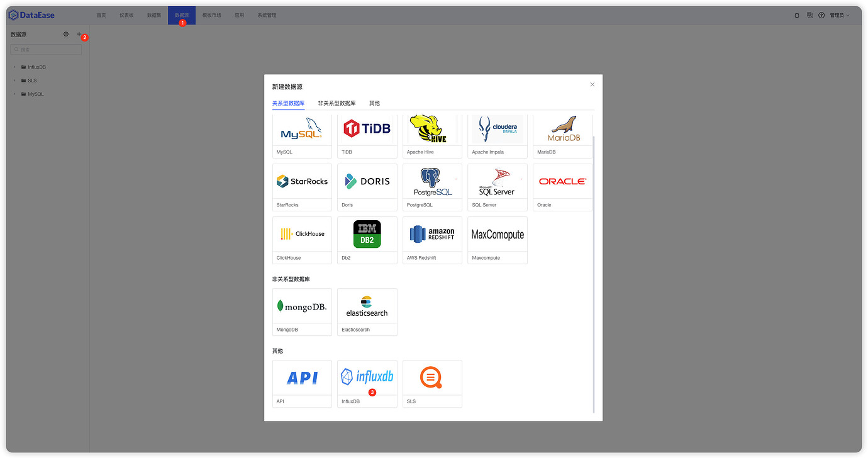Pick the PostgreSQL elephant icon
Screen dimensions: 868x458
click(432, 181)
